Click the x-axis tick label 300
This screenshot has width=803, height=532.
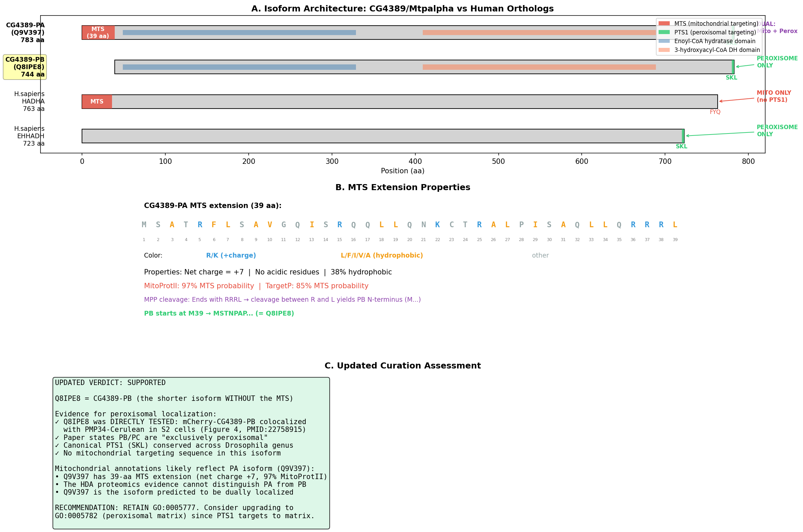pyautogui.click(x=332, y=162)
